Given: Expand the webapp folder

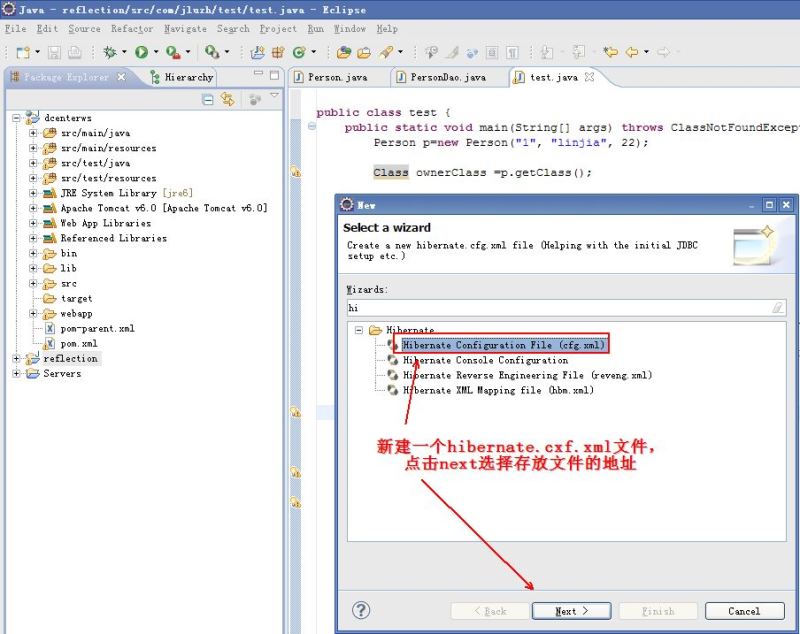Looking at the screenshot, I should coord(33,313).
